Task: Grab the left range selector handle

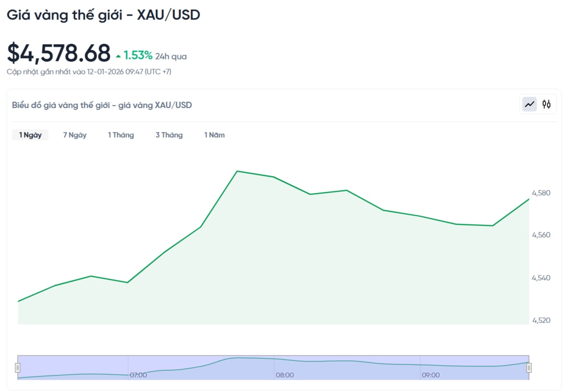Action: click(18, 368)
